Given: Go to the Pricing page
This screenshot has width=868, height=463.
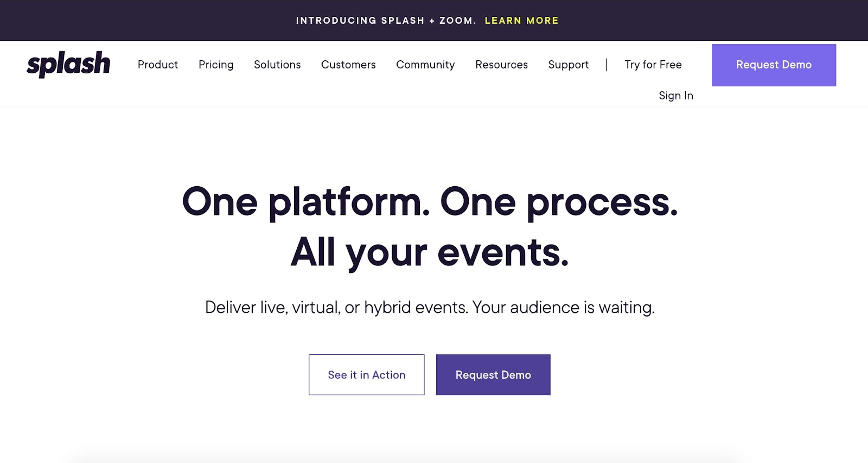Looking at the screenshot, I should tap(216, 65).
